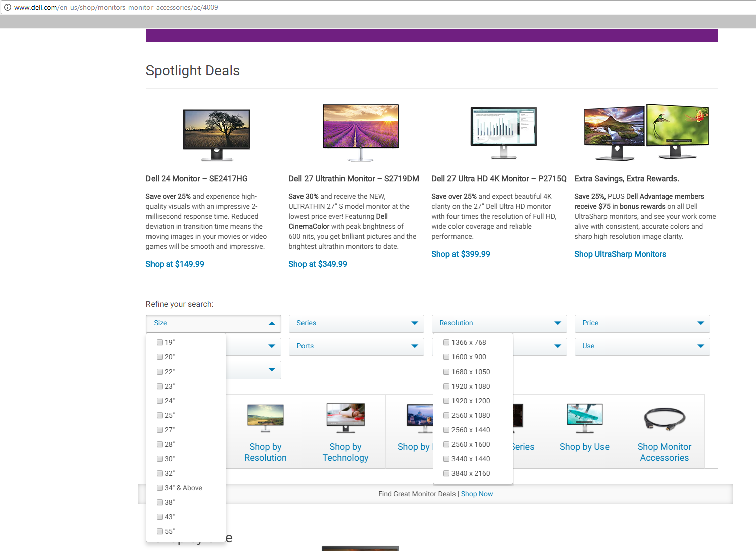Check the 24" size checkbox
Image resolution: width=756 pixels, height=551 pixels.
pyautogui.click(x=160, y=401)
